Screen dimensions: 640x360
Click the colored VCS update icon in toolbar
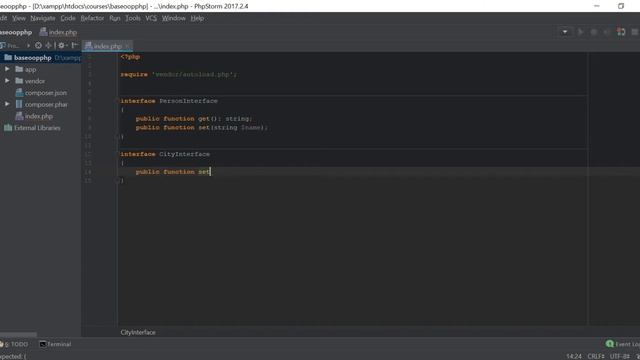(x=621, y=32)
